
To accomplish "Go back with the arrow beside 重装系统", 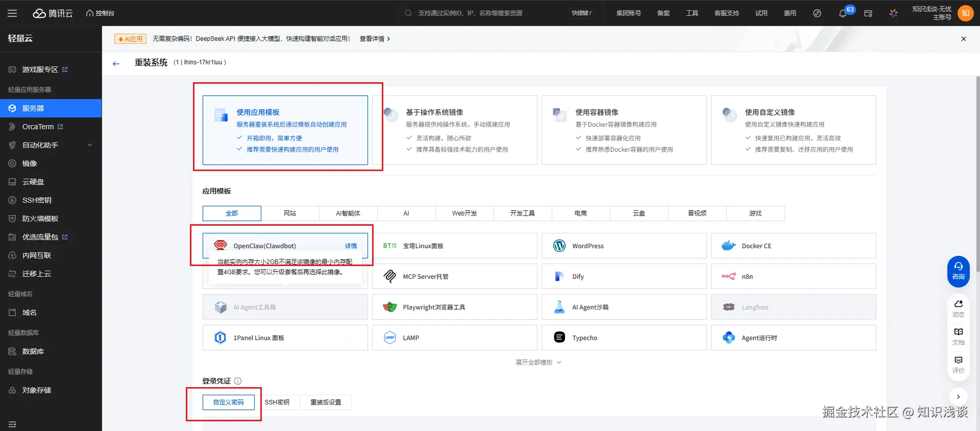I will tap(116, 63).
